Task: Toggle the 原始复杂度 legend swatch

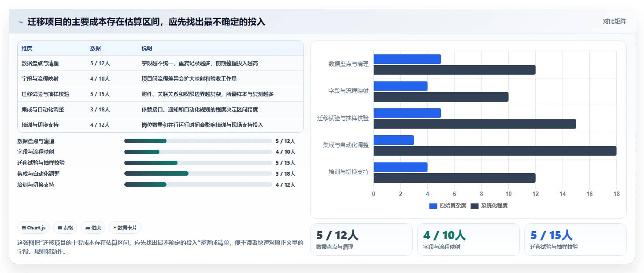Action: point(433,206)
